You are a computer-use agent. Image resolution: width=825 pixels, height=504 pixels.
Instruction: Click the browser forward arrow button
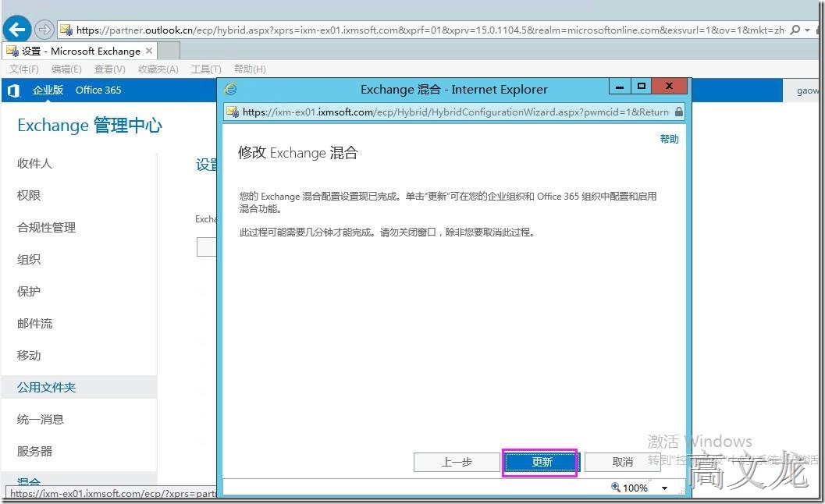pos(44,30)
